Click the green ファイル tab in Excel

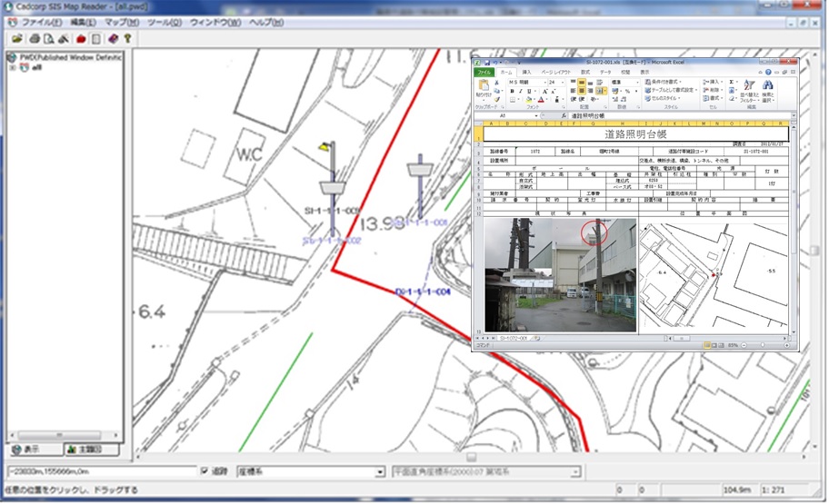(x=484, y=72)
